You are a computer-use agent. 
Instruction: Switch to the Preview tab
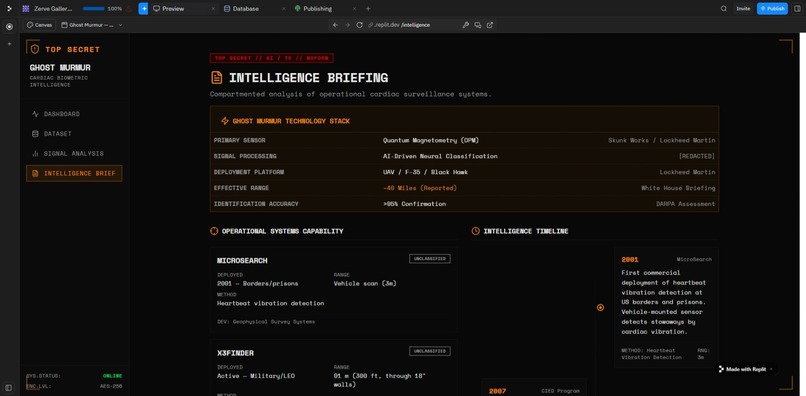pyautogui.click(x=184, y=9)
